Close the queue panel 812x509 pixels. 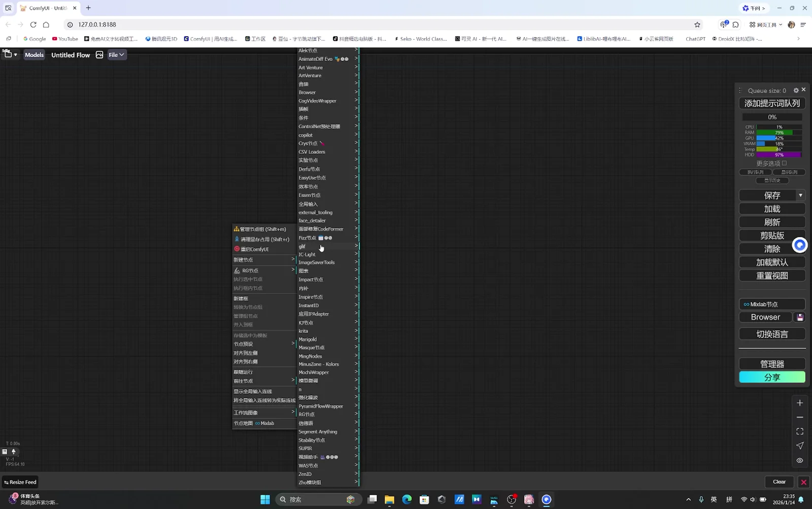pyautogui.click(x=803, y=90)
